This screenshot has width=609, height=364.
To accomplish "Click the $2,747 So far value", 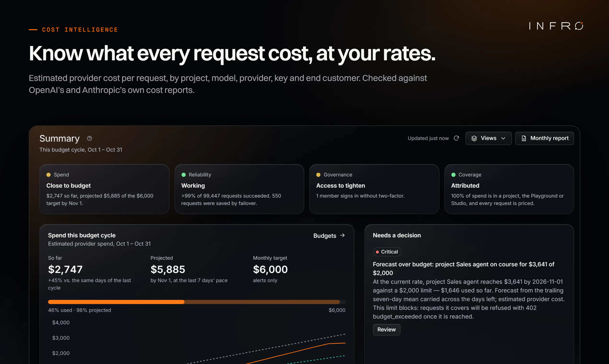I will (x=65, y=269).
